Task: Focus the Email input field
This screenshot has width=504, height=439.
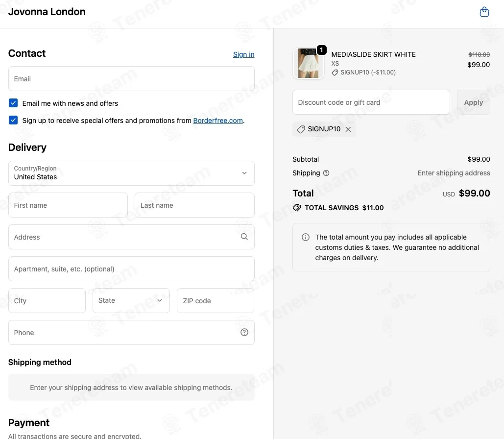Action: [x=131, y=79]
